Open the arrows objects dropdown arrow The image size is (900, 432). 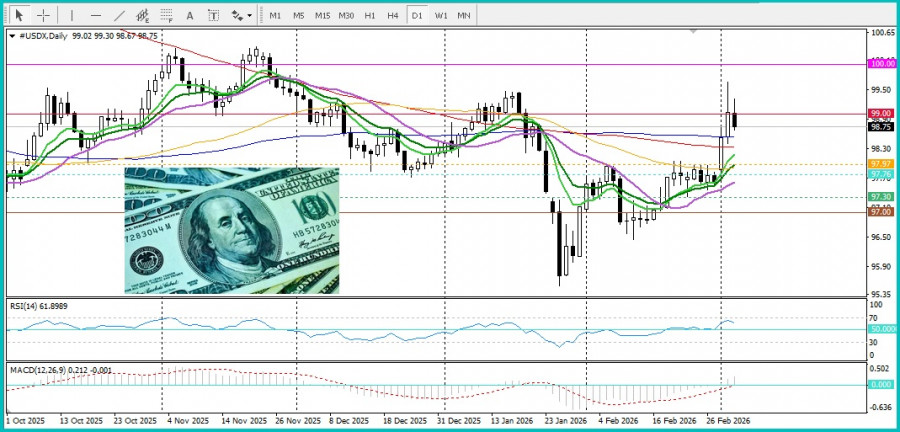tap(250, 16)
